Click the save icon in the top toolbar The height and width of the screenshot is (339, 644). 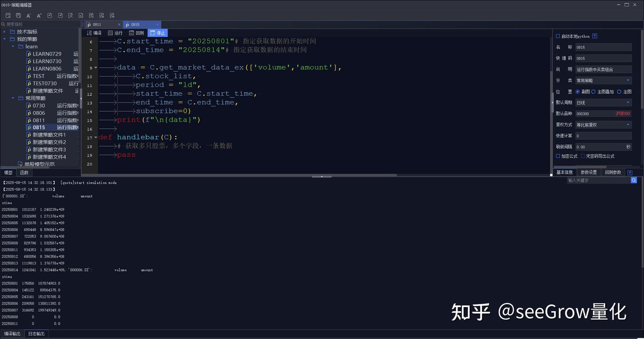tap(8, 15)
